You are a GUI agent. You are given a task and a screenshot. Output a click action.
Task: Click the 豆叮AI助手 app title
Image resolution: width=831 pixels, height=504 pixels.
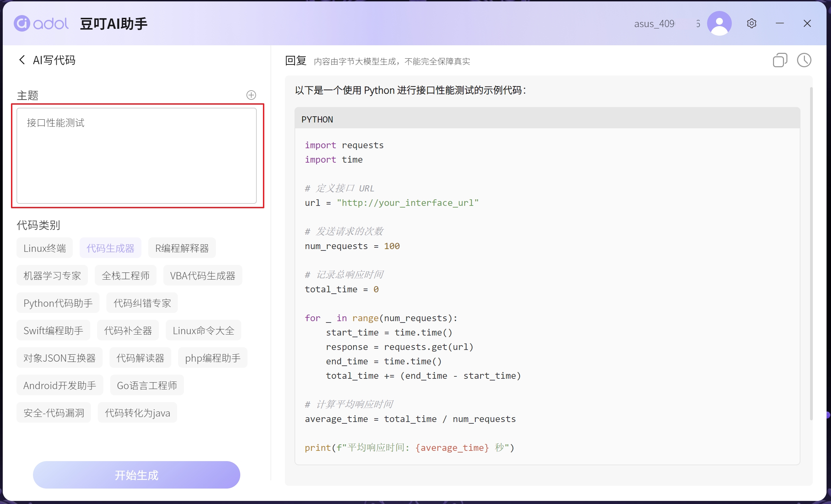(114, 24)
